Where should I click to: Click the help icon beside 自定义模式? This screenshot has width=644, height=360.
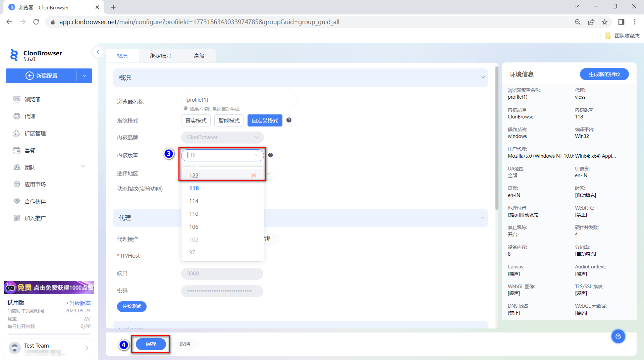click(289, 120)
